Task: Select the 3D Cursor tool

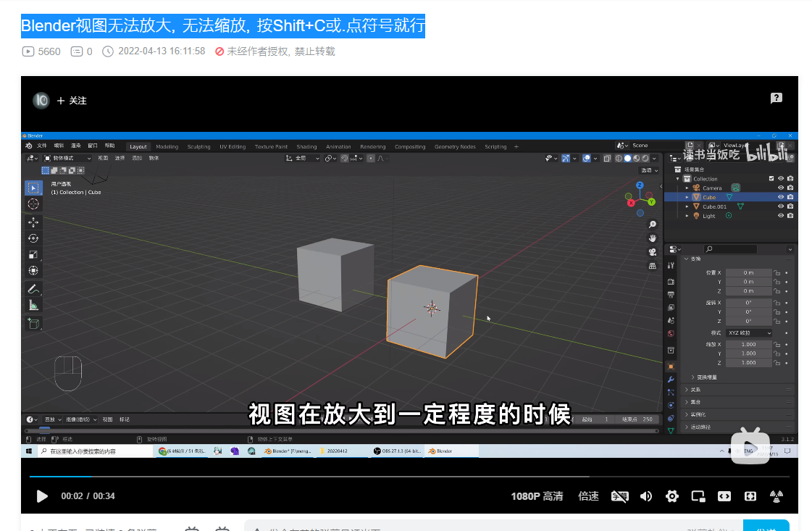Action: point(33,204)
